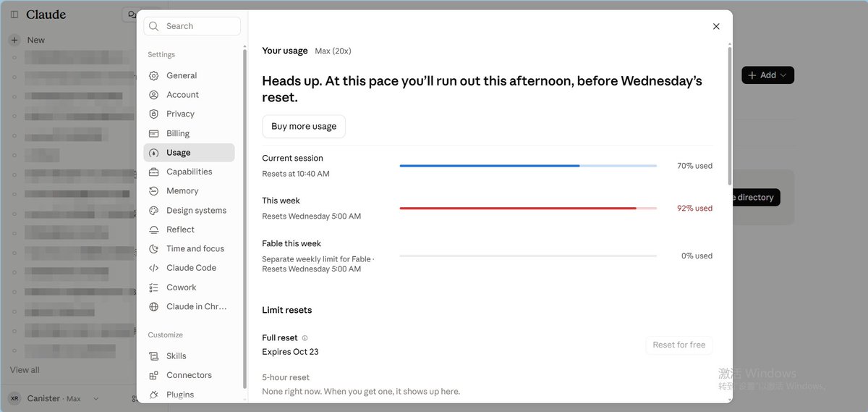
Task: Go to Billing settings
Action: (x=189, y=133)
